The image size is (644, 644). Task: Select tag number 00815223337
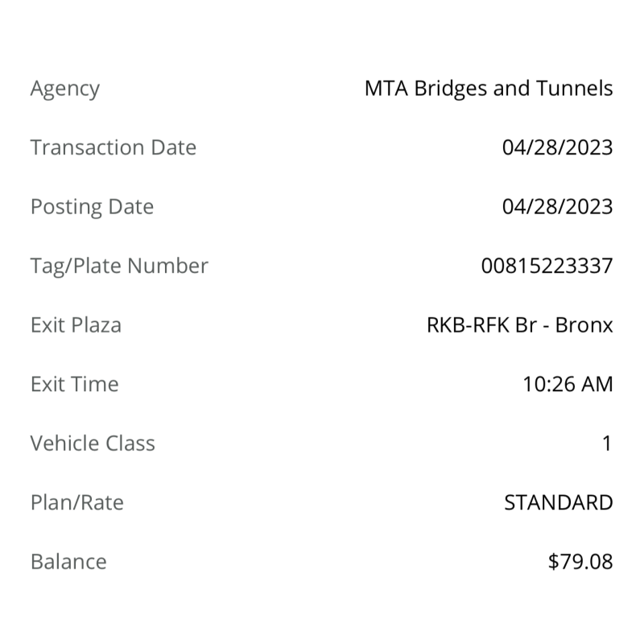click(547, 266)
